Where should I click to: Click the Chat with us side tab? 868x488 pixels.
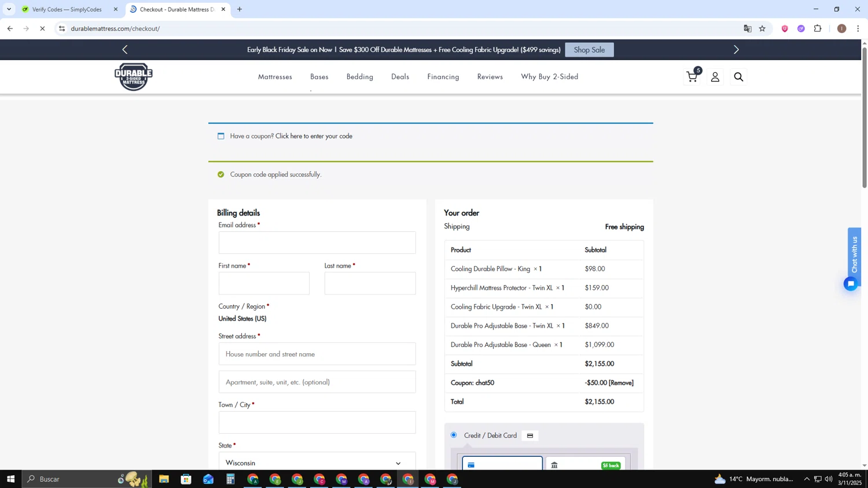[x=854, y=254]
